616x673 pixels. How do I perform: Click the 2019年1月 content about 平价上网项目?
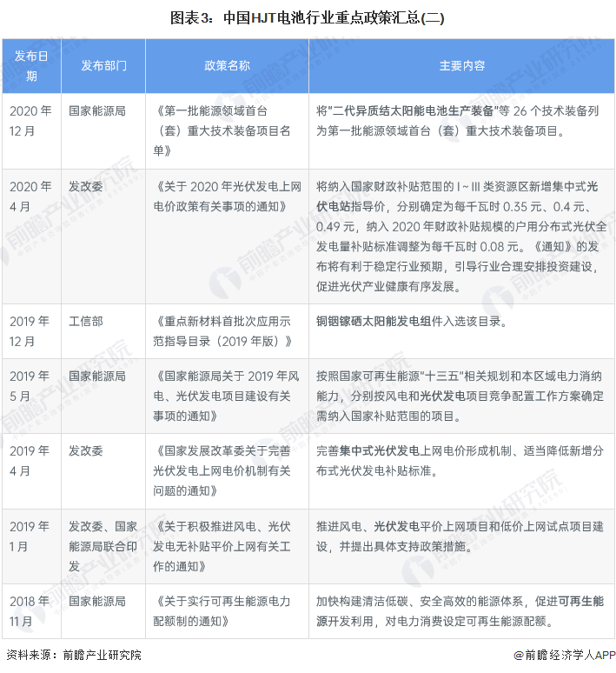(460, 536)
